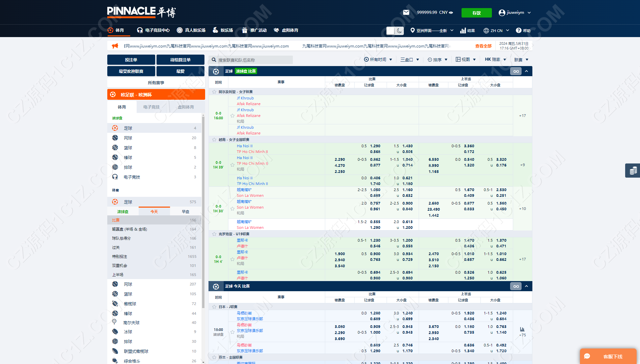Toggle infinity link button in 足球 今天 比赛 header

(x=516, y=286)
